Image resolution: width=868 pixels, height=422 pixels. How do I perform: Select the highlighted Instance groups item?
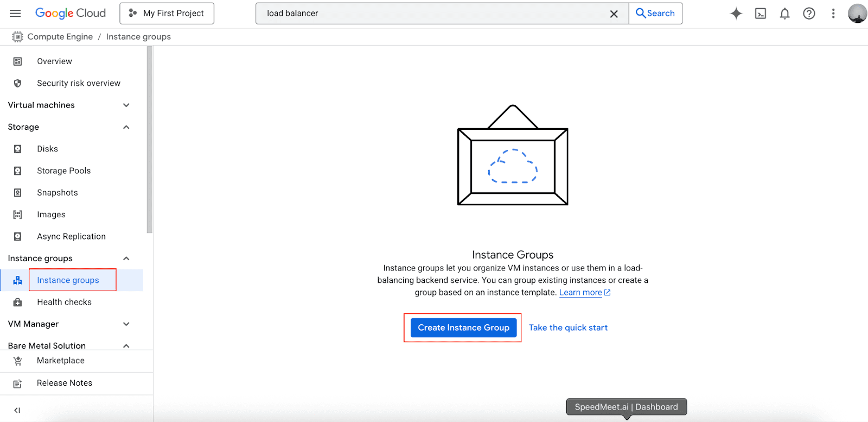68,280
